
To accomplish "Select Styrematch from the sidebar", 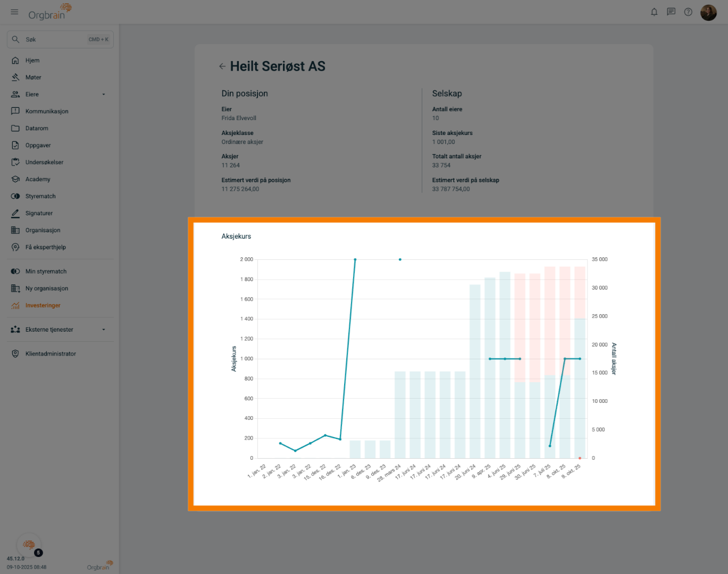I will click(40, 197).
